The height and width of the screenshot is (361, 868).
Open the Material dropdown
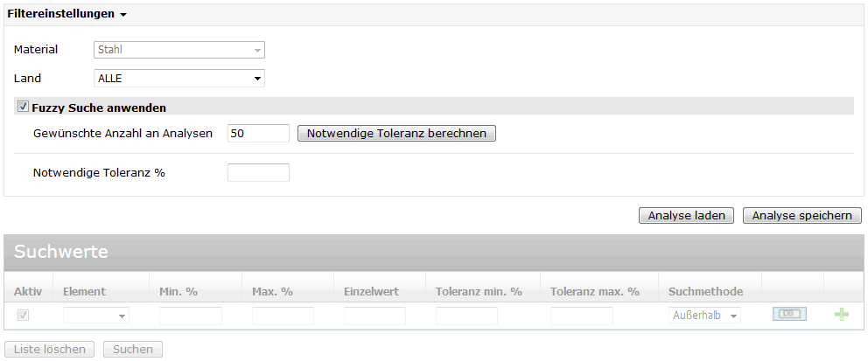pyautogui.click(x=178, y=51)
